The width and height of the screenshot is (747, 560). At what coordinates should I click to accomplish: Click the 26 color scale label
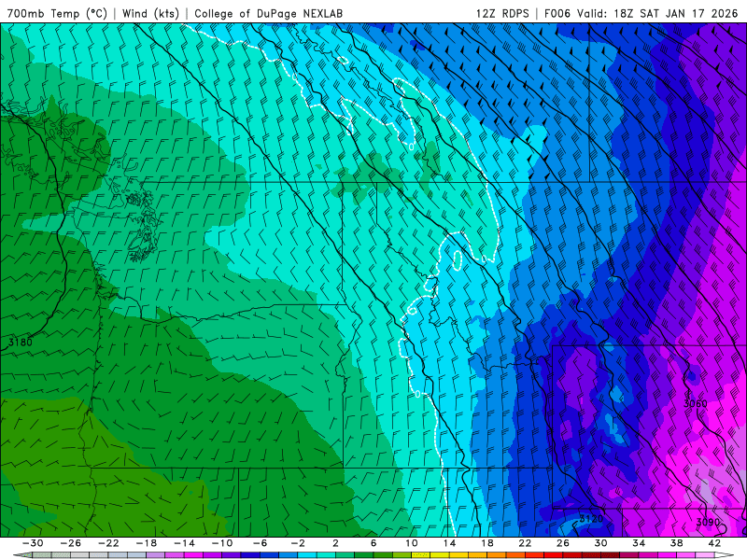click(563, 543)
